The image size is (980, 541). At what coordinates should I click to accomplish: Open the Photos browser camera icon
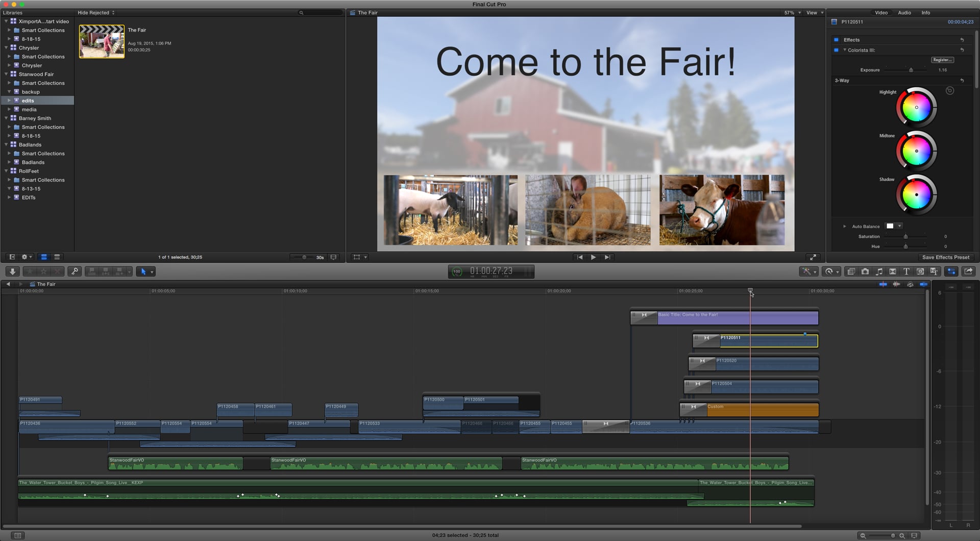[865, 272]
